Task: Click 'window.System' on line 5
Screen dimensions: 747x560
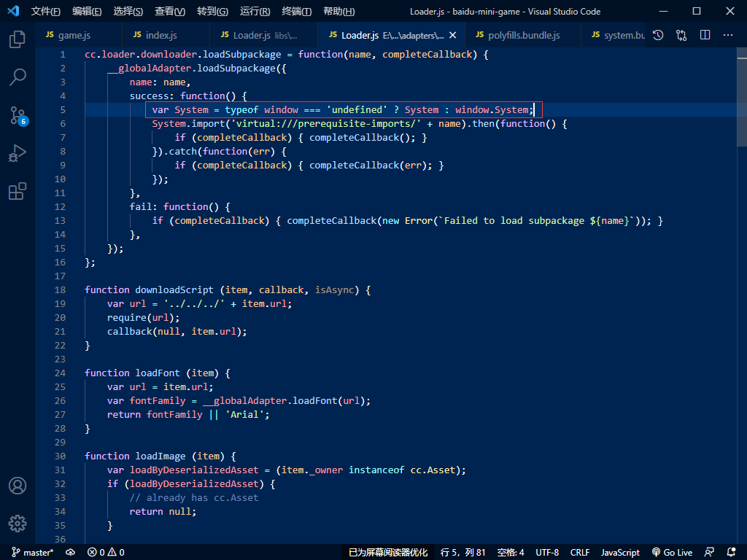Action: click(492, 110)
